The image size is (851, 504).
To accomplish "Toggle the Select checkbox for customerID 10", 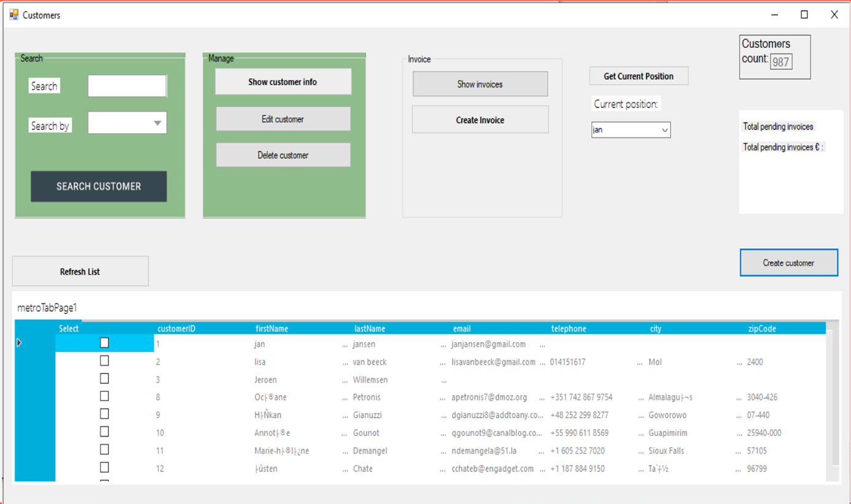I will point(104,432).
